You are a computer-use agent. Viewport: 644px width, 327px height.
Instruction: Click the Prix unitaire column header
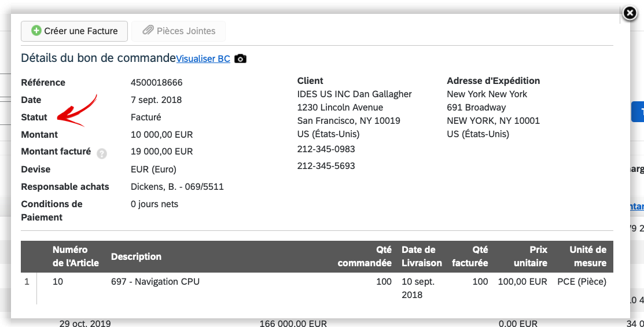(x=530, y=256)
